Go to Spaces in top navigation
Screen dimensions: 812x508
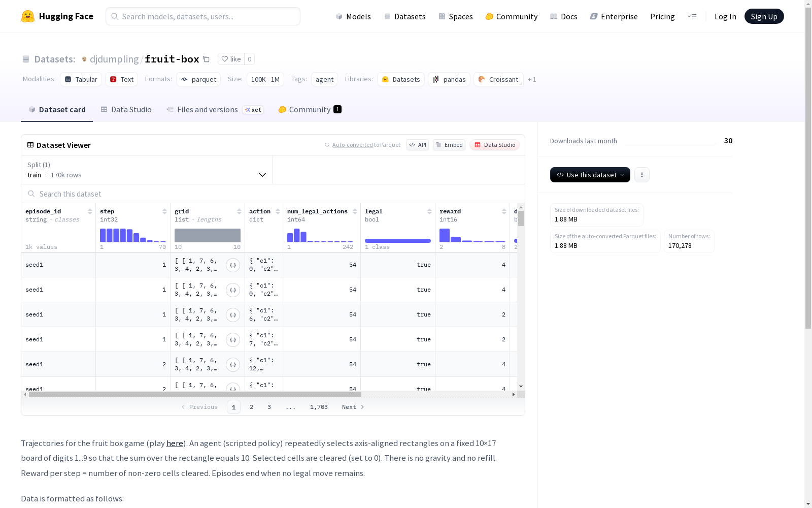click(456, 16)
